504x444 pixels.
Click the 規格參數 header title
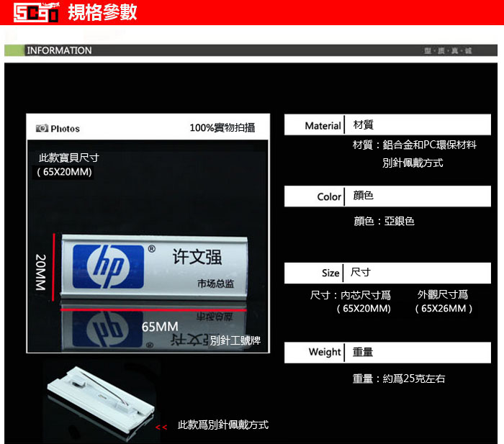coord(102,12)
